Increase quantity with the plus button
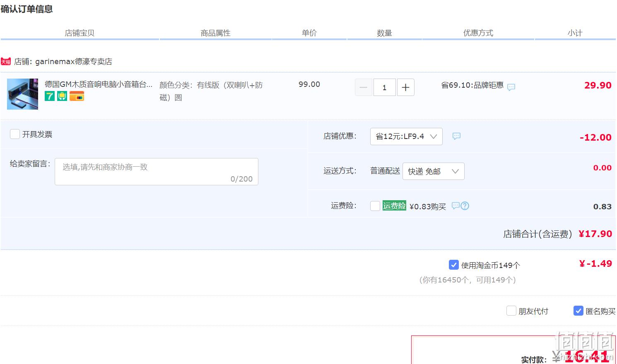 [406, 87]
